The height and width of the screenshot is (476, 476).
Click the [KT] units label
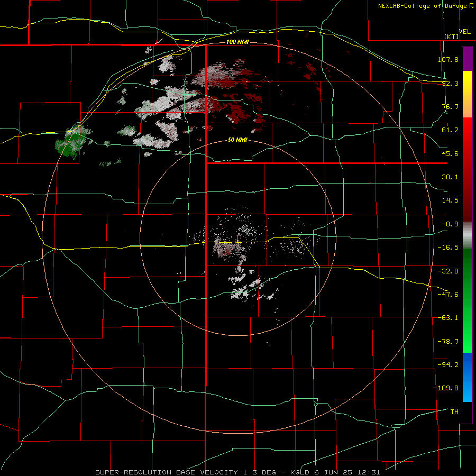(452, 36)
